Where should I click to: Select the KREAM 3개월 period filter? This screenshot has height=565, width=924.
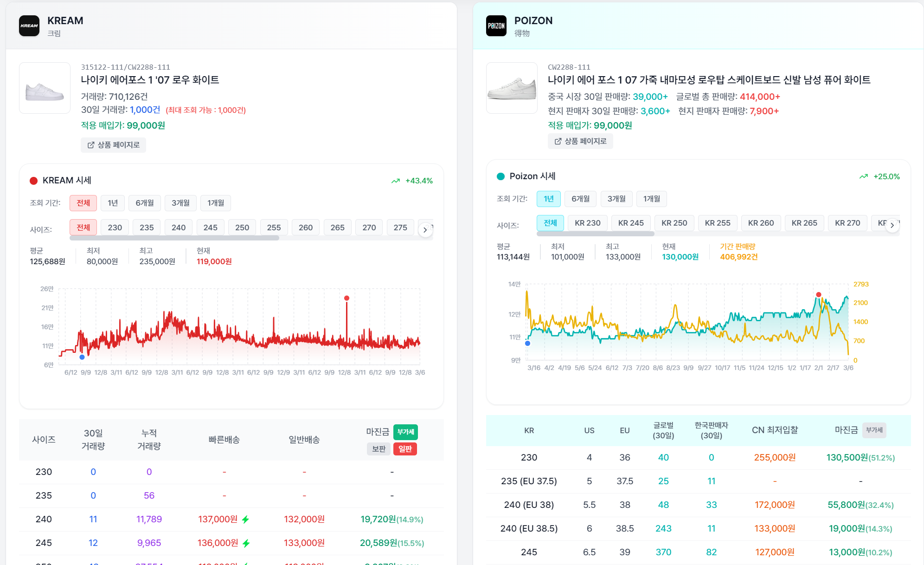[181, 203]
